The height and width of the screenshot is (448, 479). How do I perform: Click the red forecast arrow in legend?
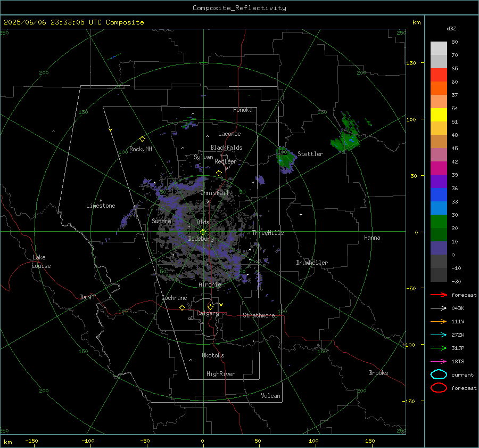[x=439, y=295]
